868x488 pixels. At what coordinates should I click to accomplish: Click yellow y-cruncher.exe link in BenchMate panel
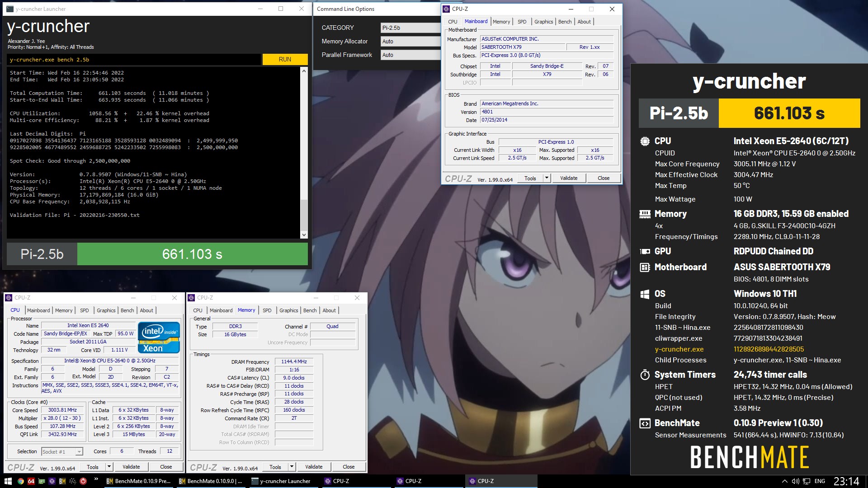679,349
